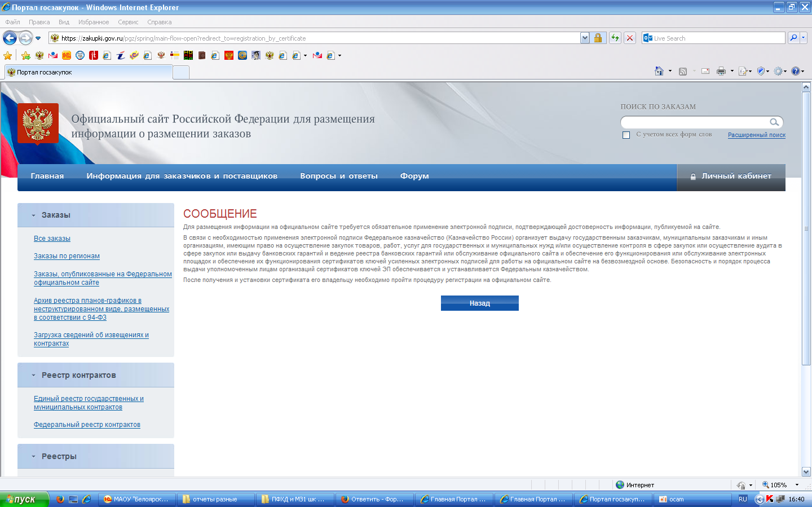The width and height of the screenshot is (812, 507).
Task: Open the zoom level 105% dropdown
Action: (797, 485)
